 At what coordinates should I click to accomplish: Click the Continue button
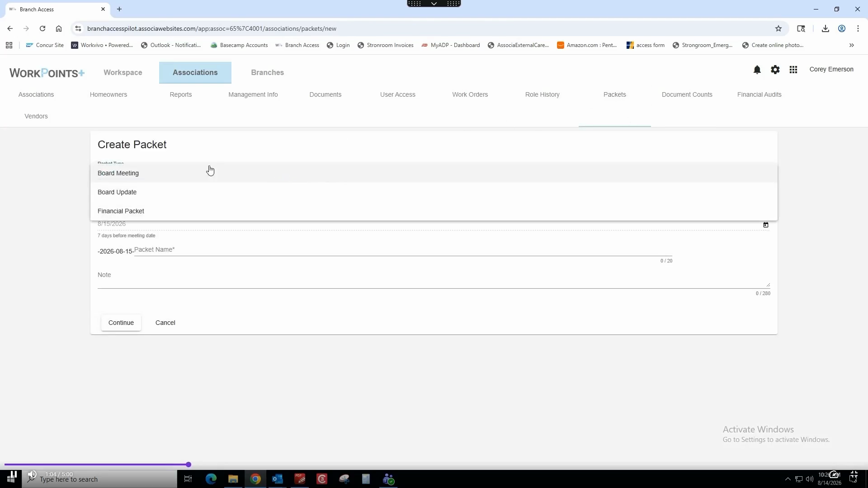click(121, 323)
